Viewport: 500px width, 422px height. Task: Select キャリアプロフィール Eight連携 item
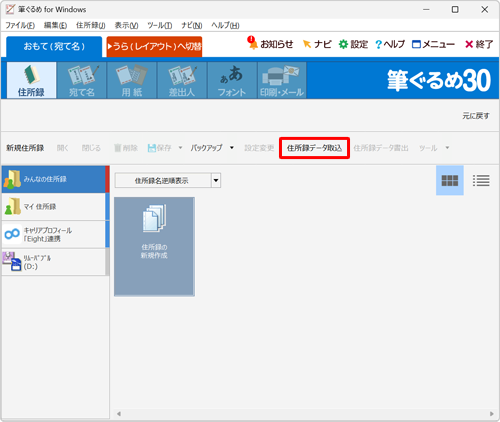[x=54, y=234]
